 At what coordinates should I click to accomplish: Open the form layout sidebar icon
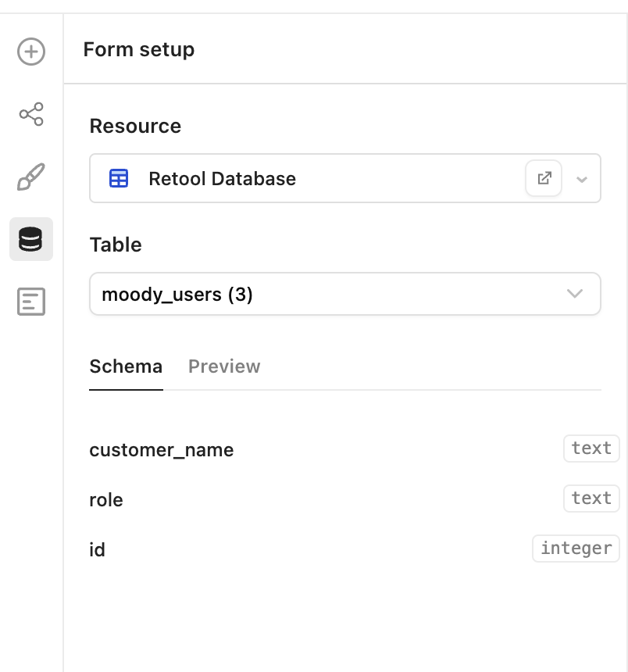(x=31, y=302)
